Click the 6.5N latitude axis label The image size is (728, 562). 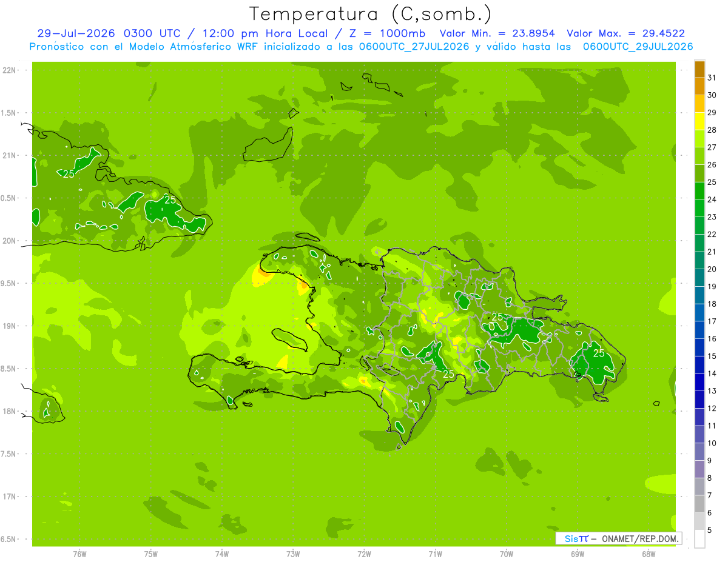pos(9,540)
